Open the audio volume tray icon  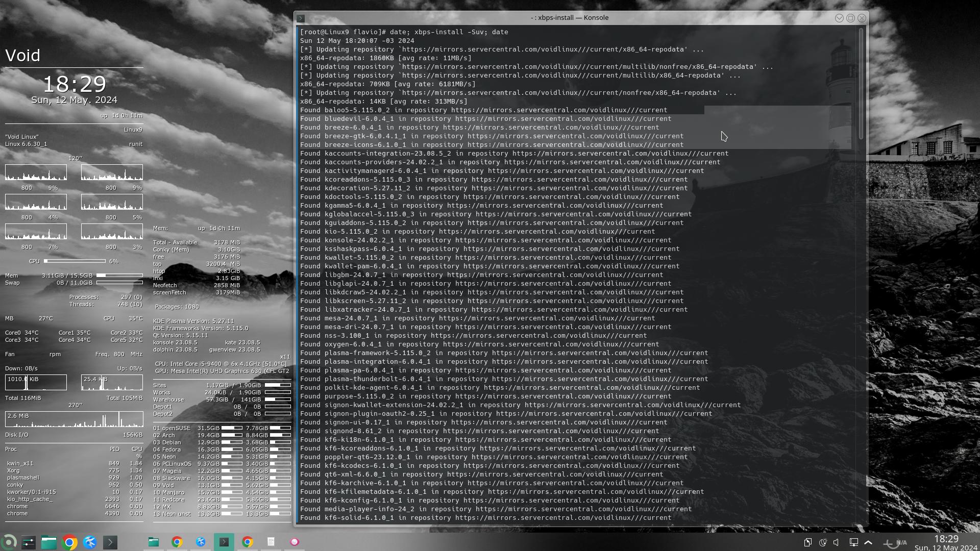click(x=837, y=542)
